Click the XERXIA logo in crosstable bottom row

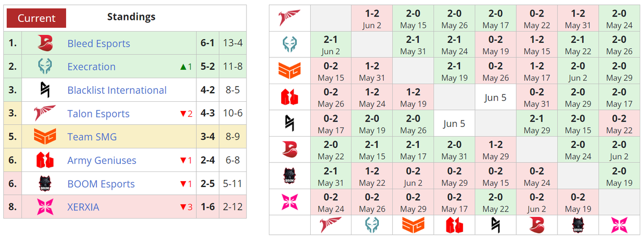[x=619, y=225]
